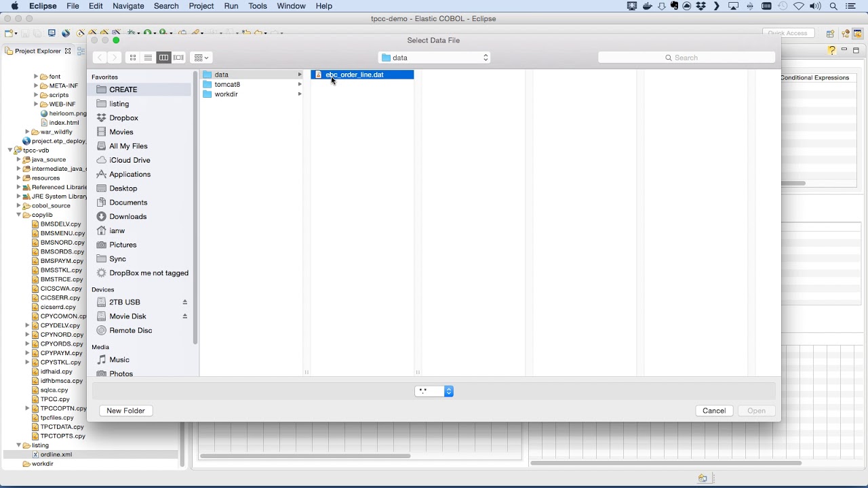
Task: Select index.html in Project Explorer
Action: pyautogui.click(x=64, y=123)
